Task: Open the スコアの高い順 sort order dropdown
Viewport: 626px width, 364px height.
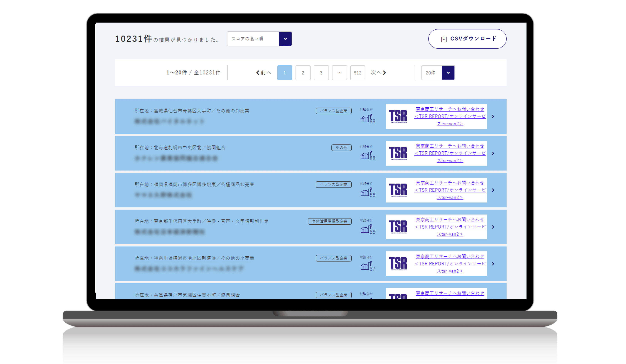Action: [259, 39]
